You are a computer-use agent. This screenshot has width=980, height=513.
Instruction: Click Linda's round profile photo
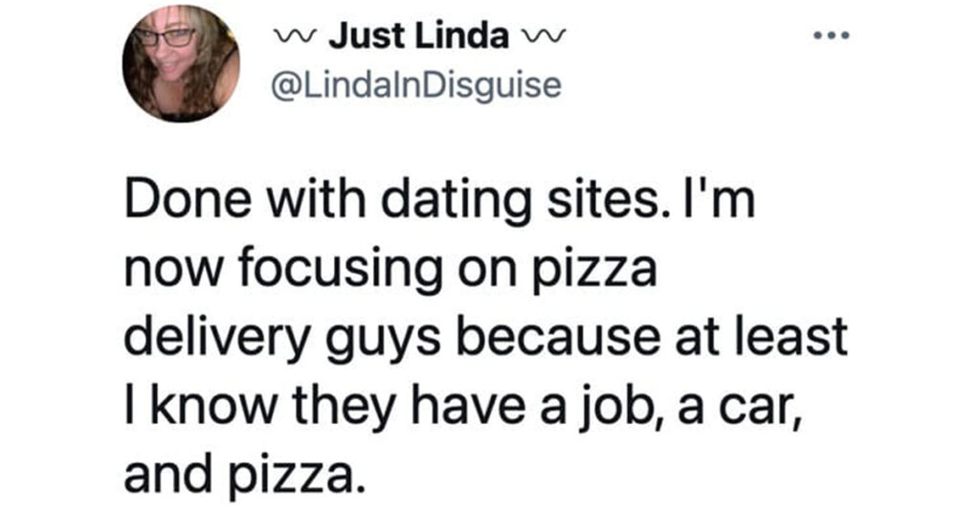tap(181, 64)
